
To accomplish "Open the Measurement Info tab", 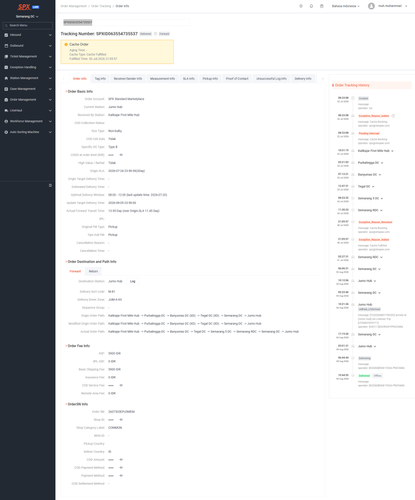I will [x=162, y=79].
